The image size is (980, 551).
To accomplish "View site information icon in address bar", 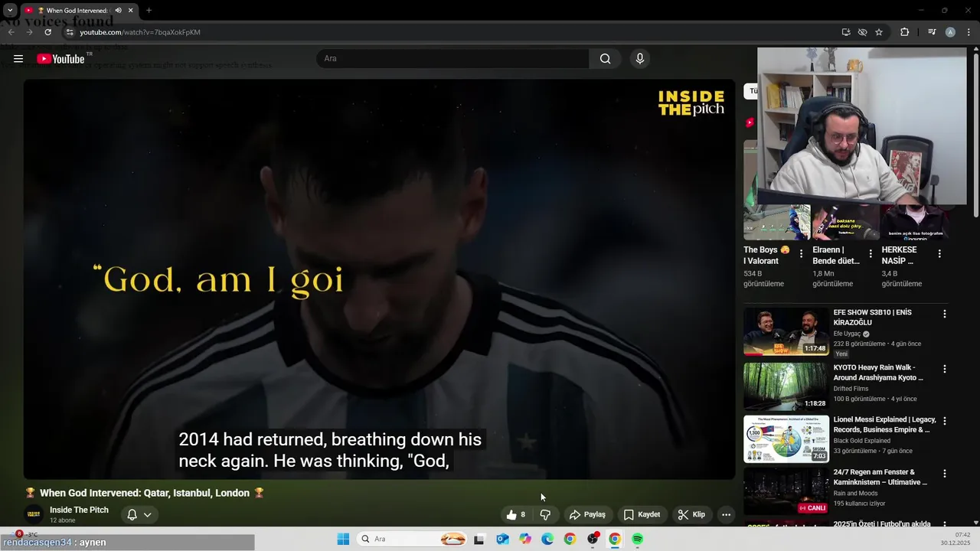I will (x=69, y=32).
